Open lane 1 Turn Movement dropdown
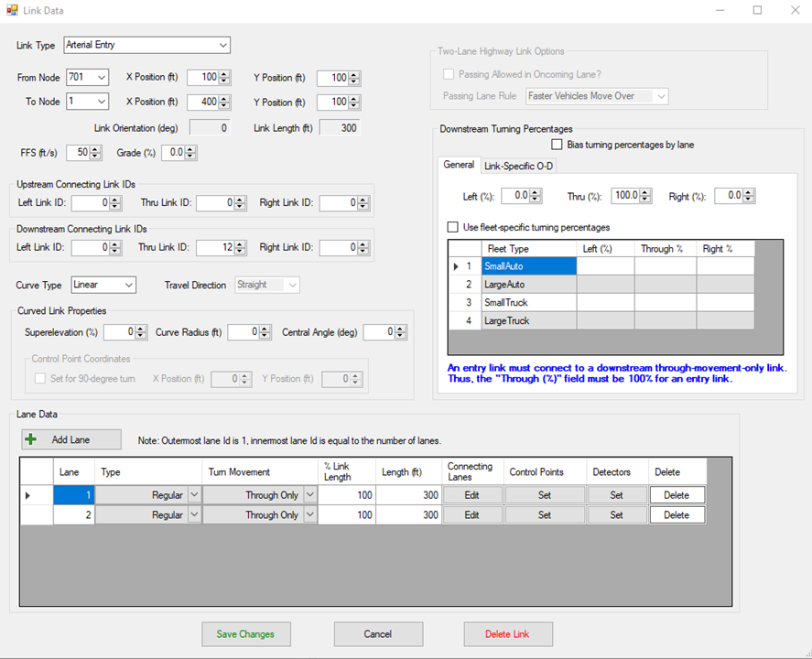The width and height of the screenshot is (812, 659). [x=309, y=495]
